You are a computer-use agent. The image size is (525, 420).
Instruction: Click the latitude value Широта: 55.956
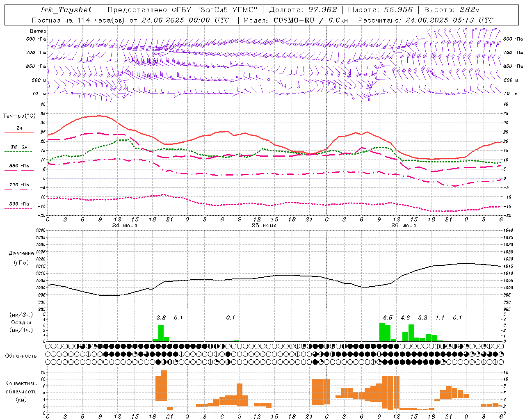tap(380, 10)
